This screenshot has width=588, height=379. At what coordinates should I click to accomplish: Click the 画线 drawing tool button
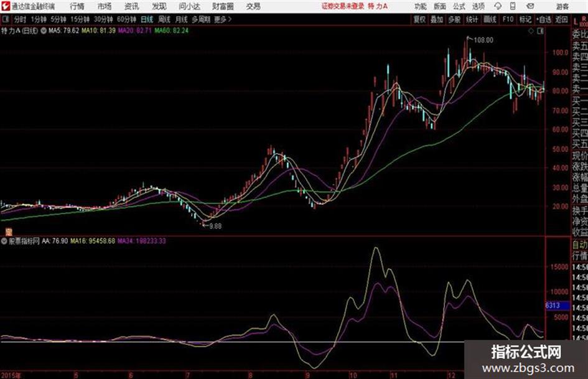click(x=490, y=19)
